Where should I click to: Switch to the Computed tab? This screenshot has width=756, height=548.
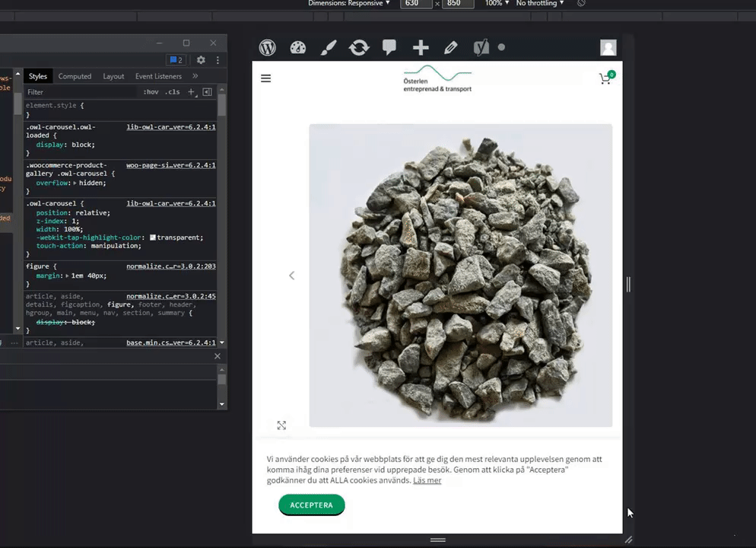pos(75,76)
